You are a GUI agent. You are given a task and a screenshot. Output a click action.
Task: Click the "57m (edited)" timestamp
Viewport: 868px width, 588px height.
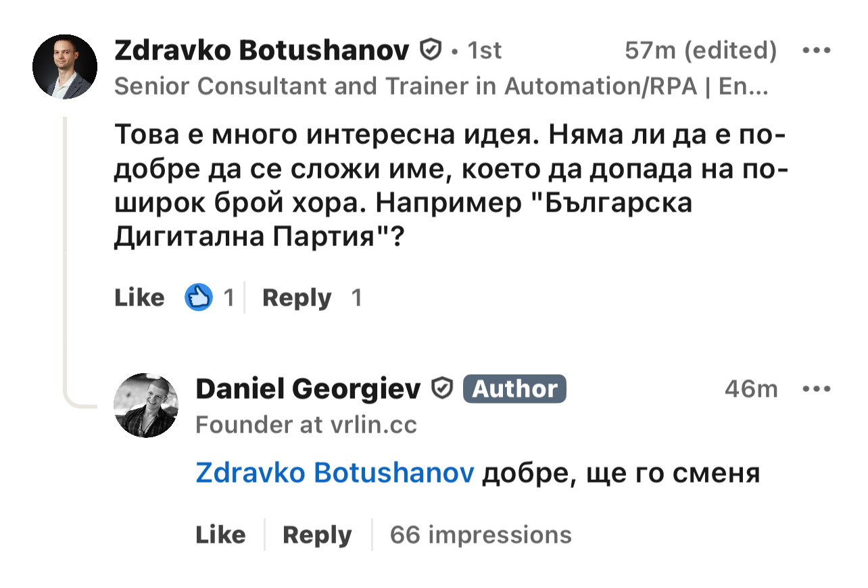(700, 50)
